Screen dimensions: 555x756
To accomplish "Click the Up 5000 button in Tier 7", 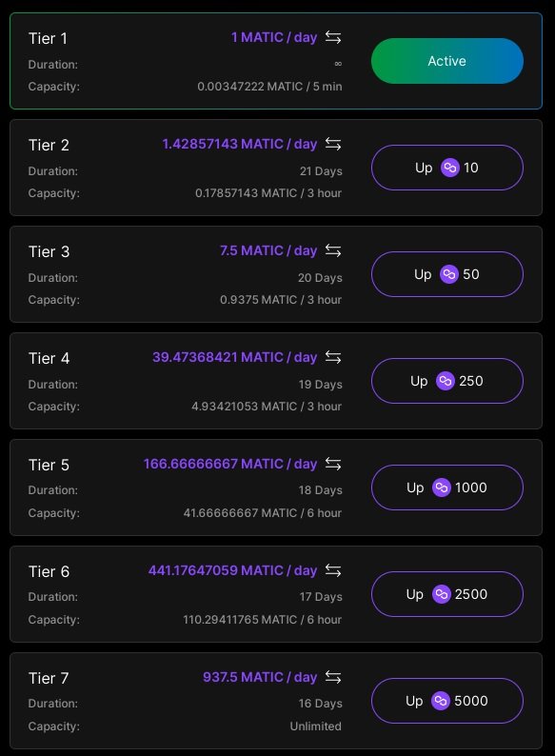I will pyautogui.click(x=447, y=701).
